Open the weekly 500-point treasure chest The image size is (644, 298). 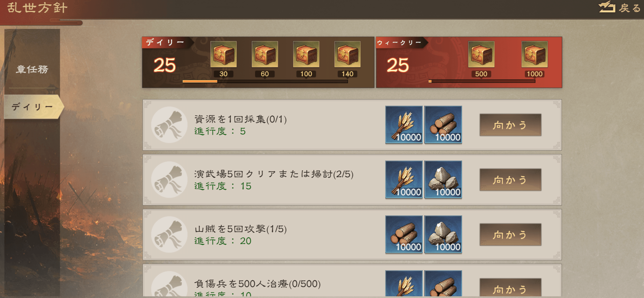[x=481, y=54]
